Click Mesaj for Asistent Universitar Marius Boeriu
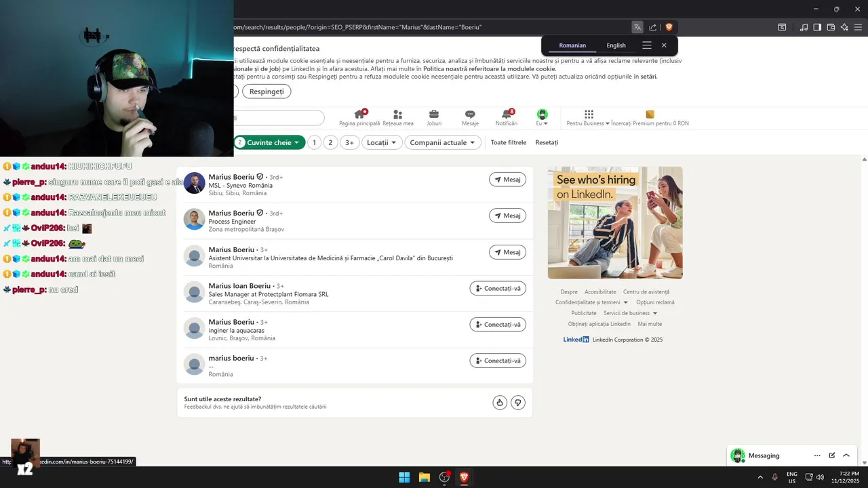 507,252
